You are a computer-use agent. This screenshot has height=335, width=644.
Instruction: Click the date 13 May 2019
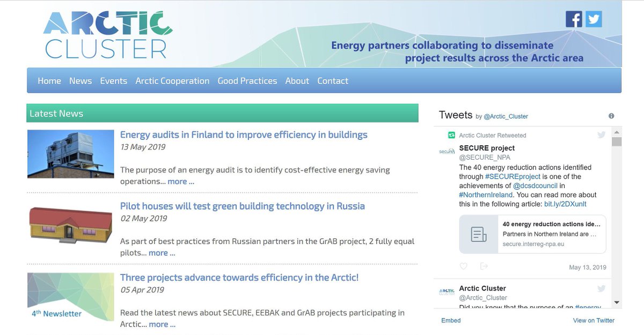click(143, 147)
